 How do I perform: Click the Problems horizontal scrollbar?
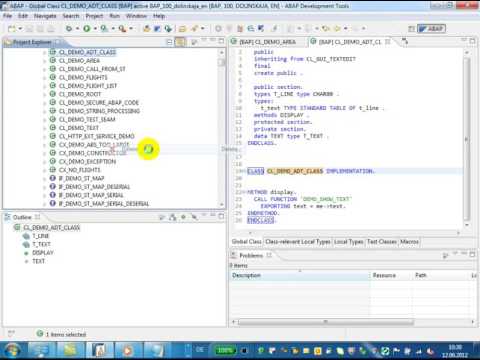point(326,322)
